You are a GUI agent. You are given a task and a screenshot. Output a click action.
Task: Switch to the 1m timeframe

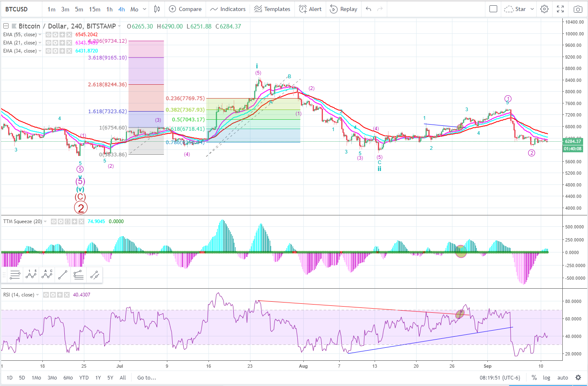51,9
